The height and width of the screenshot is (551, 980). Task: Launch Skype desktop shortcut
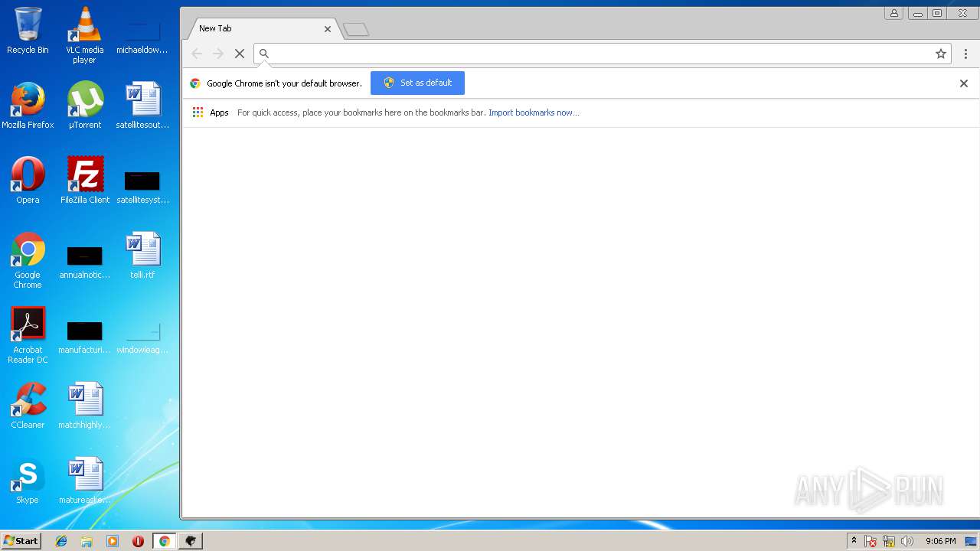click(x=28, y=481)
